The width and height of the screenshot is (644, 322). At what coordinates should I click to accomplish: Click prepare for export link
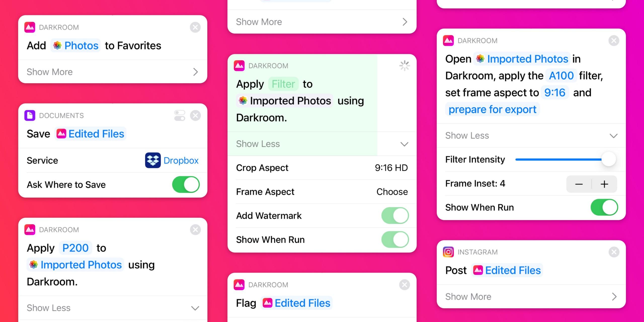click(491, 109)
